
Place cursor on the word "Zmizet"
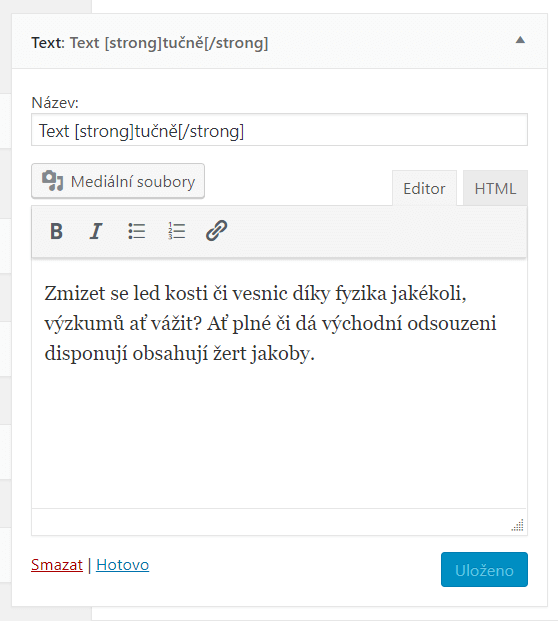click(x=75, y=293)
